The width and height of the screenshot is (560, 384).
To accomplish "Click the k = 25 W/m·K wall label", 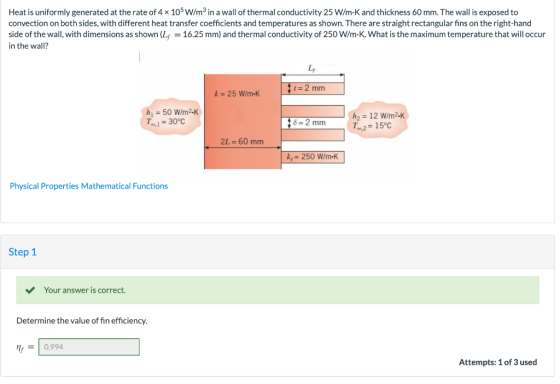I will [237, 94].
